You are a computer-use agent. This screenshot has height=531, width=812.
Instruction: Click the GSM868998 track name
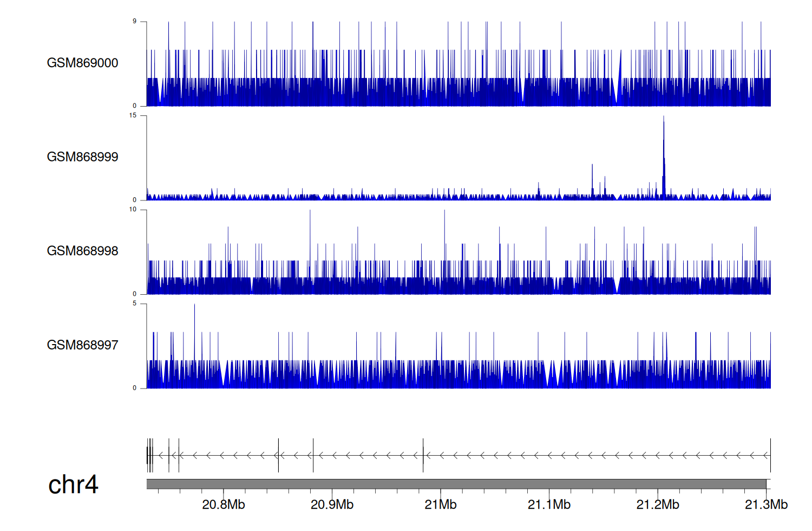(82, 251)
